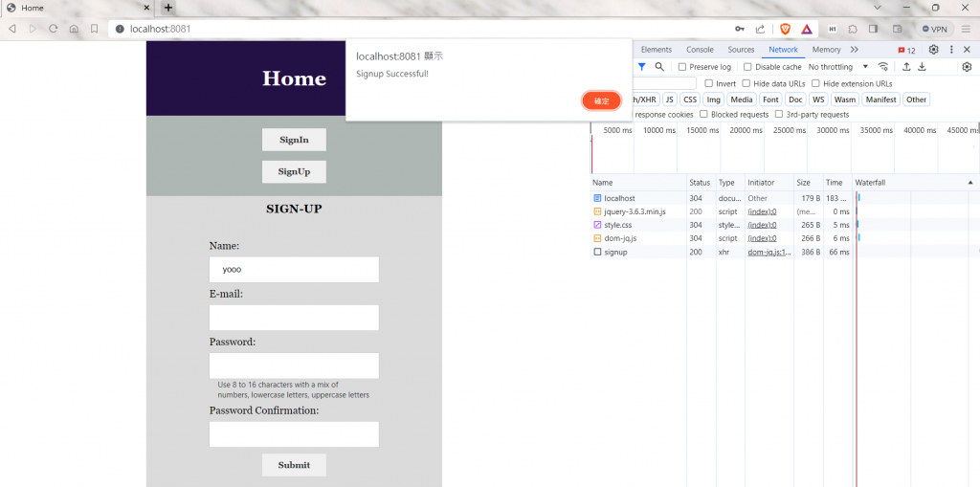Open the saved passwords key icon

click(x=740, y=29)
